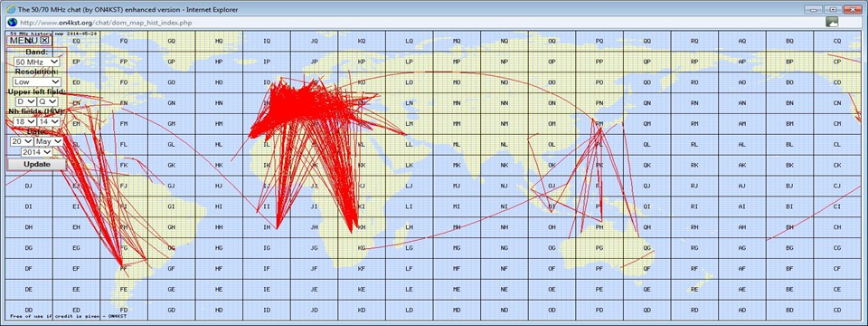Change horizontal field count dropdown showing 18

pyautogui.click(x=24, y=121)
